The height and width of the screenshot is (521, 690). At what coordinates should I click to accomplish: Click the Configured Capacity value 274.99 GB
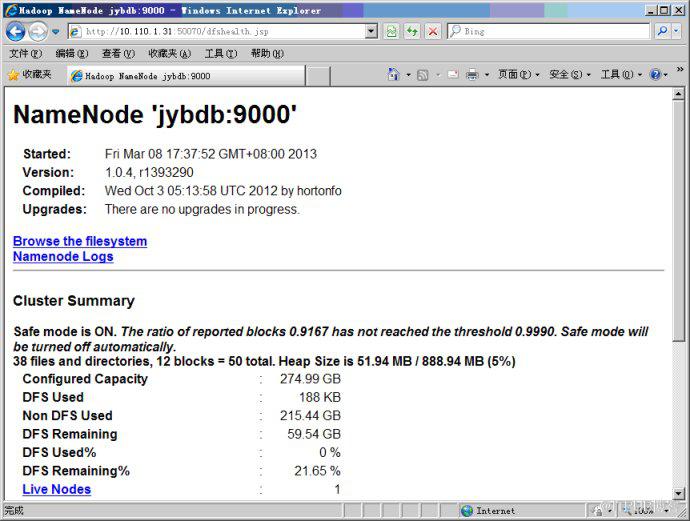(x=310, y=379)
